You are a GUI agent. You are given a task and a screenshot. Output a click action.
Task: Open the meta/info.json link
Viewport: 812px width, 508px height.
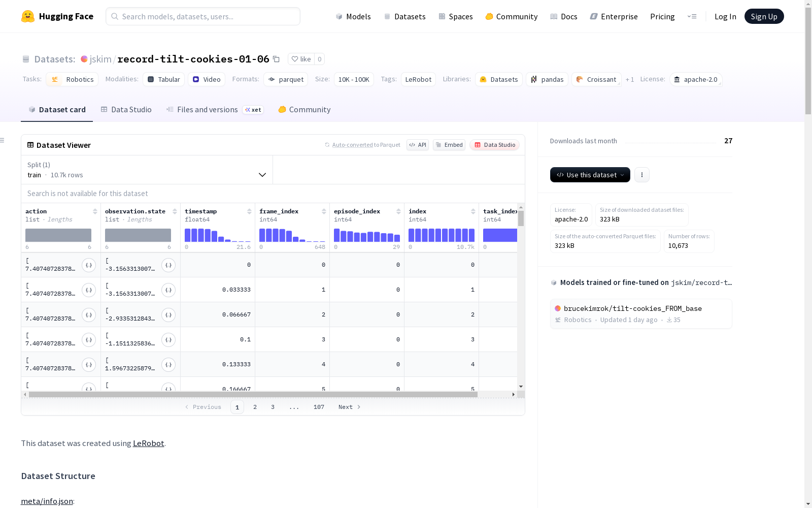[47, 501]
